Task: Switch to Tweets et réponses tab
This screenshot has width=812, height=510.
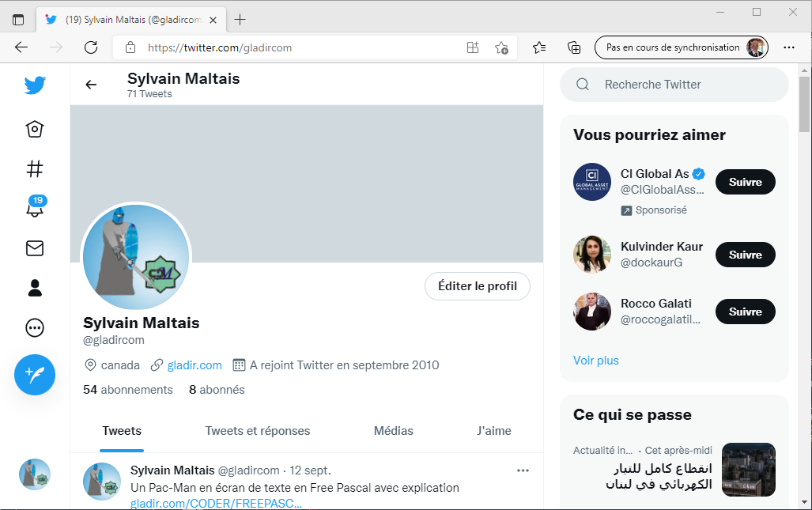Action: tap(258, 431)
